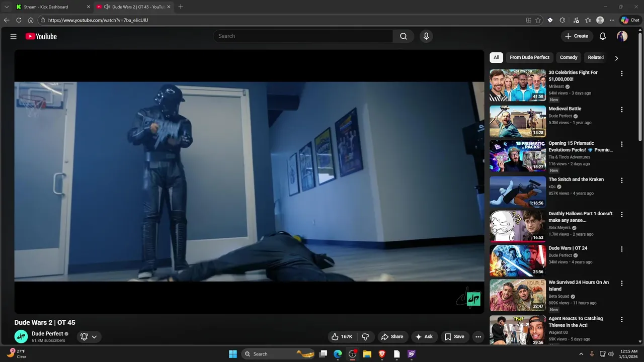Screen dimensions: 644x362
Task: Open 'We Survived 24 Hours On An Island'
Action: click(579, 286)
